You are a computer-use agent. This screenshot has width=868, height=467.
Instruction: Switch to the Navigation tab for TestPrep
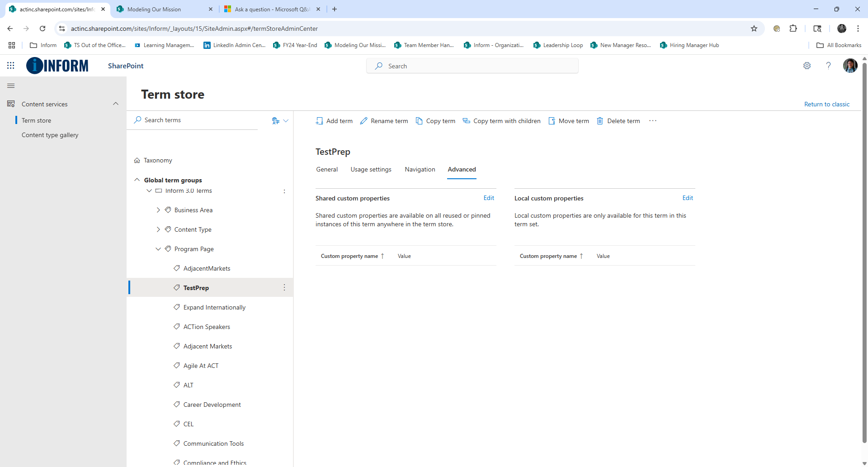tap(420, 169)
